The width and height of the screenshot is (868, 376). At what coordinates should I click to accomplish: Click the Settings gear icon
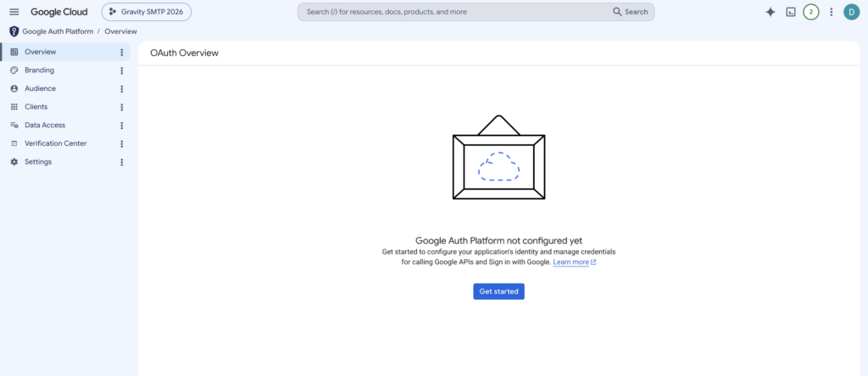[x=14, y=162]
